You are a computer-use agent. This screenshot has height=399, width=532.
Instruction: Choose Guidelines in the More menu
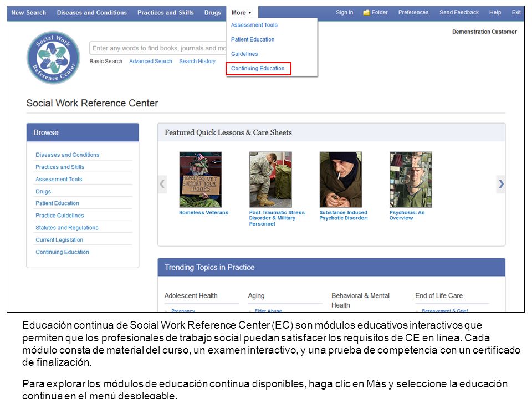(x=244, y=54)
